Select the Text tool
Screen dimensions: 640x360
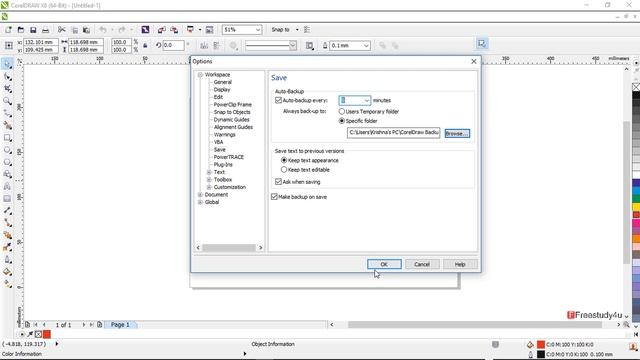[7, 187]
